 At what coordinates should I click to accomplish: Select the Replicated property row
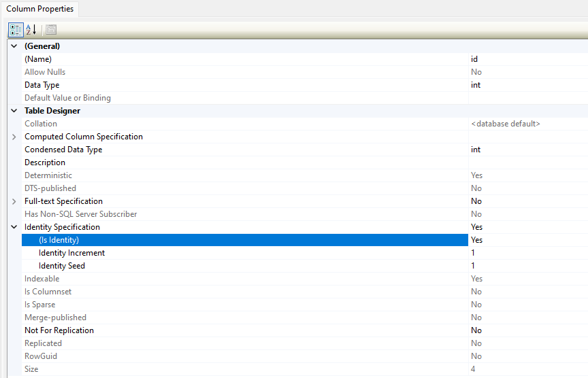point(245,343)
